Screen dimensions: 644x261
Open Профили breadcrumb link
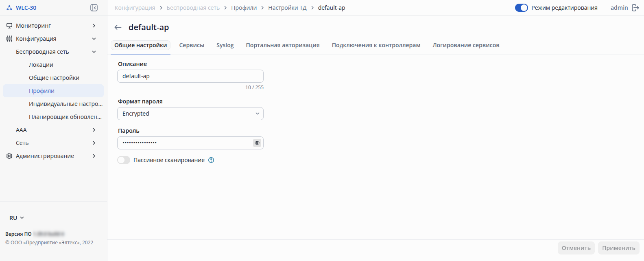[244, 8]
